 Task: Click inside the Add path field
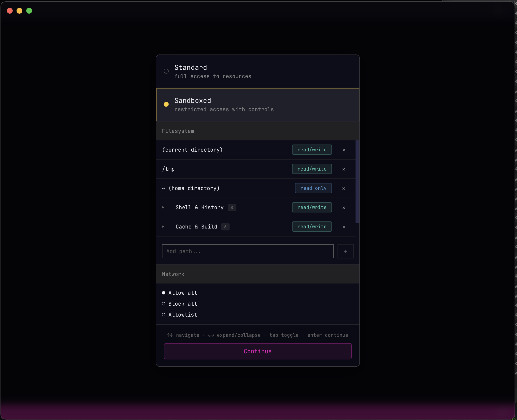coord(248,251)
